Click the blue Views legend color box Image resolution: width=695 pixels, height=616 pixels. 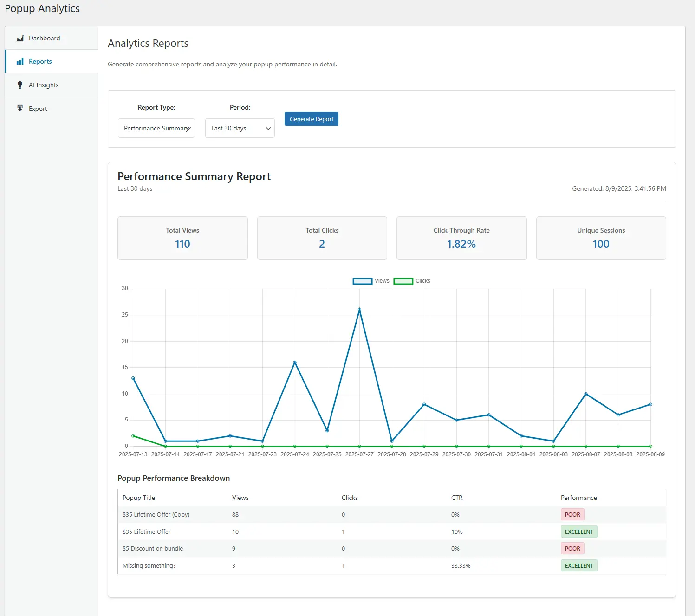point(362,281)
